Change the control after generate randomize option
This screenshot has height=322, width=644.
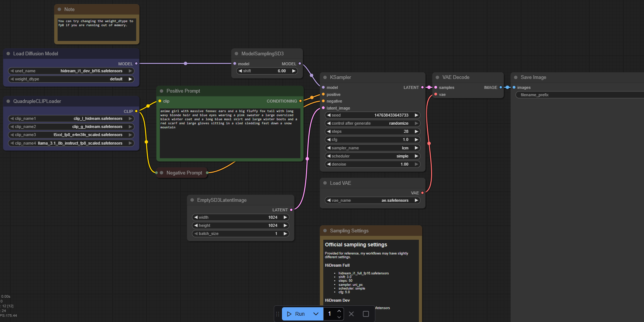(373, 124)
